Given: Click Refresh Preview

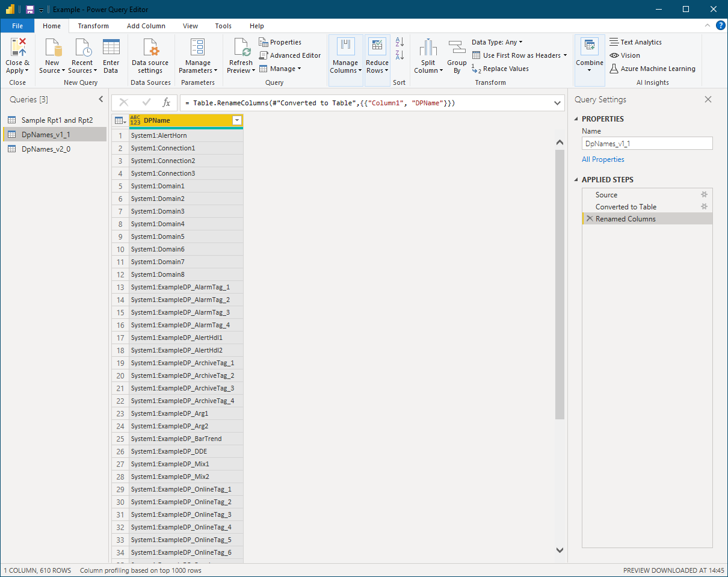Looking at the screenshot, I should coord(240,54).
